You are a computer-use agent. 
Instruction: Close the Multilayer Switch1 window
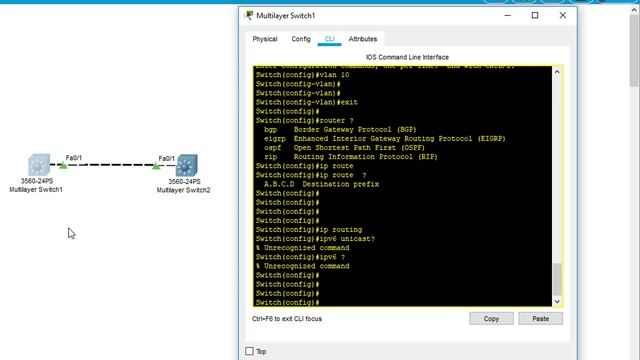(x=562, y=16)
